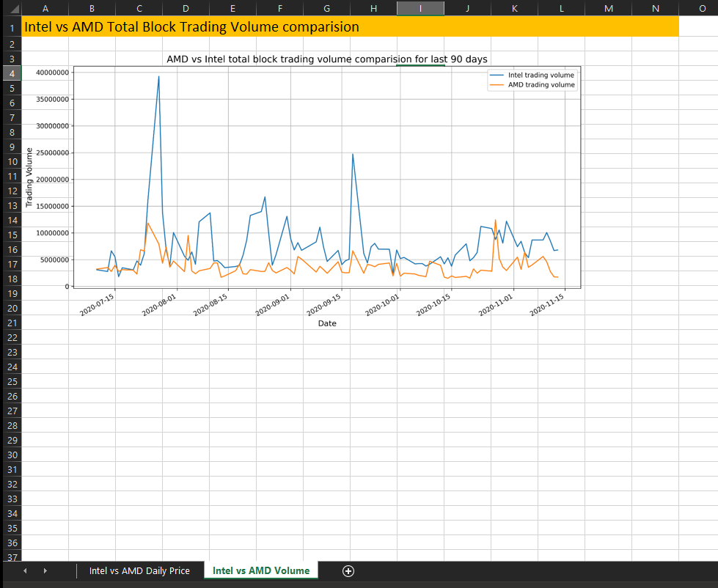
Task: Select row 2 header
Action: click(12, 45)
